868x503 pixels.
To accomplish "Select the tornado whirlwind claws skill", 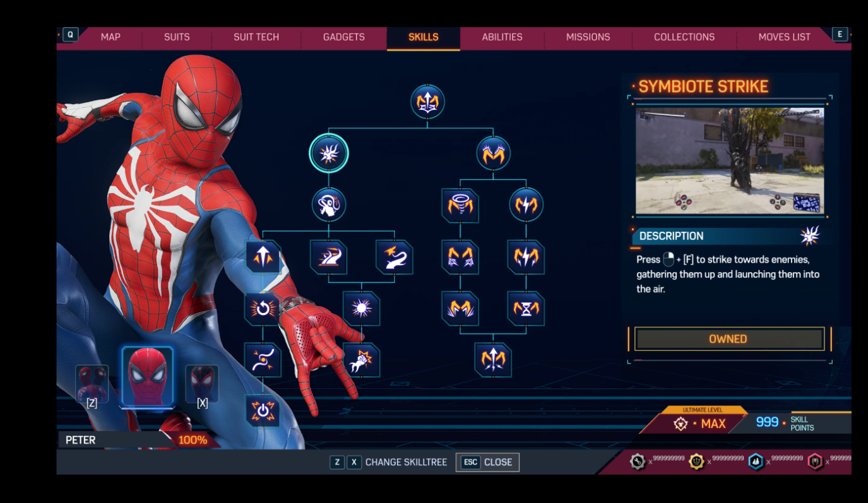I will click(x=460, y=206).
